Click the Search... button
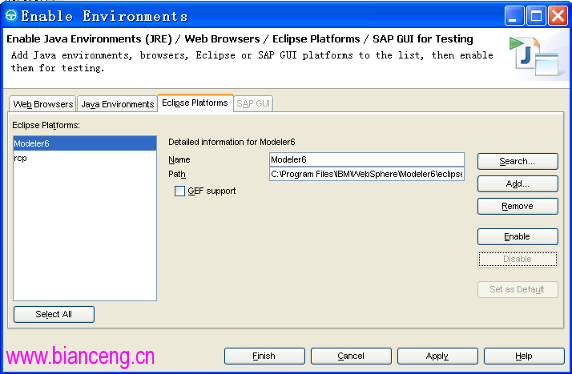The height and width of the screenshot is (374, 572). [x=517, y=161]
